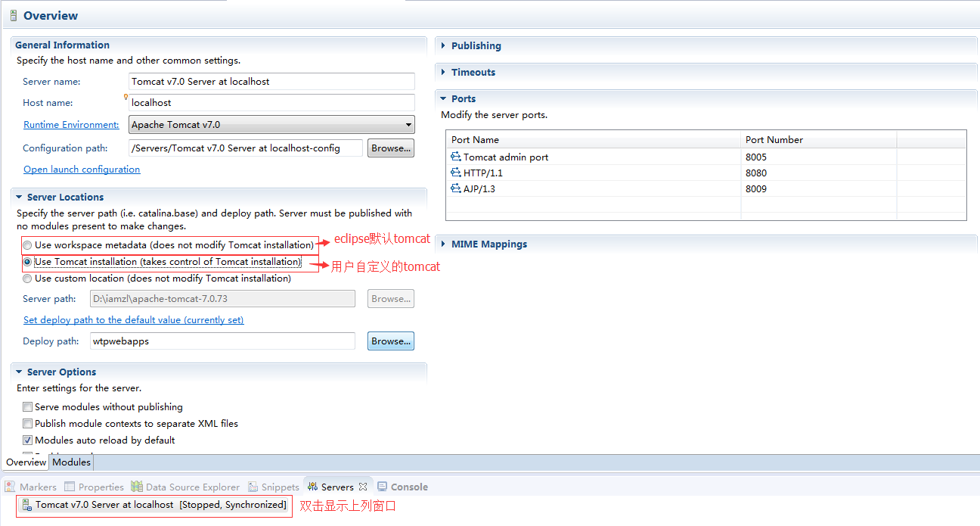Click the Console view icon
This screenshot has height=526, width=980.
point(383,487)
